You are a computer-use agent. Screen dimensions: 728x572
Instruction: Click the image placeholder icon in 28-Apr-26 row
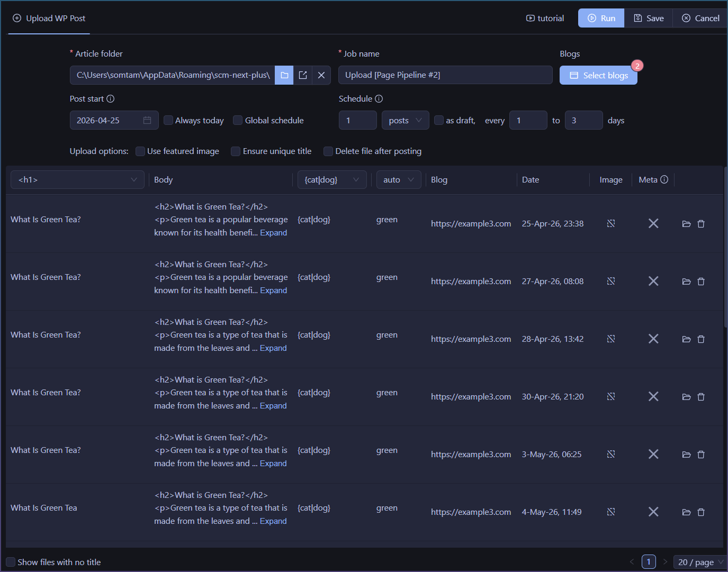[x=611, y=339]
